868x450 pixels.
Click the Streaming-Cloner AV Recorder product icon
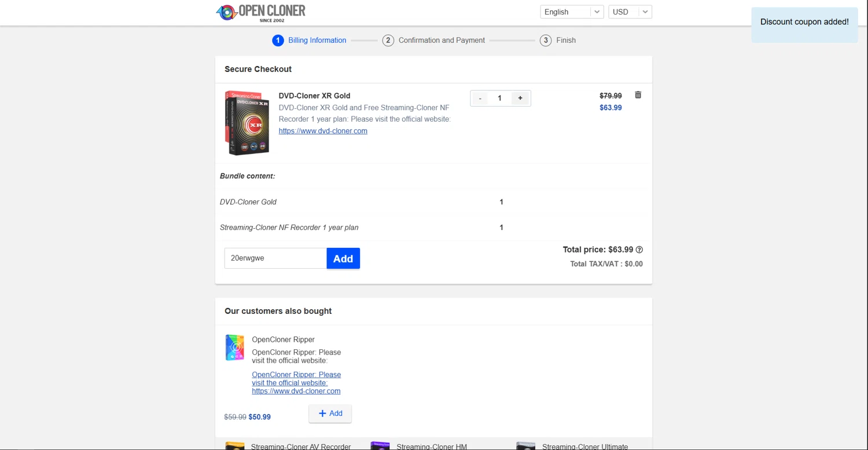click(x=234, y=446)
